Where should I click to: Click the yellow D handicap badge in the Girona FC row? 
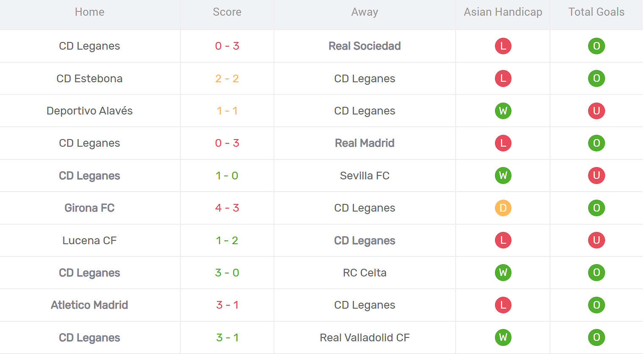tap(503, 208)
